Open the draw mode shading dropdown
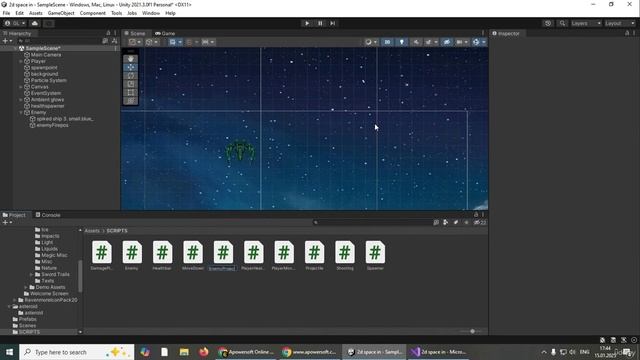Image resolution: width=640 pixels, height=360 pixels. 371,42
